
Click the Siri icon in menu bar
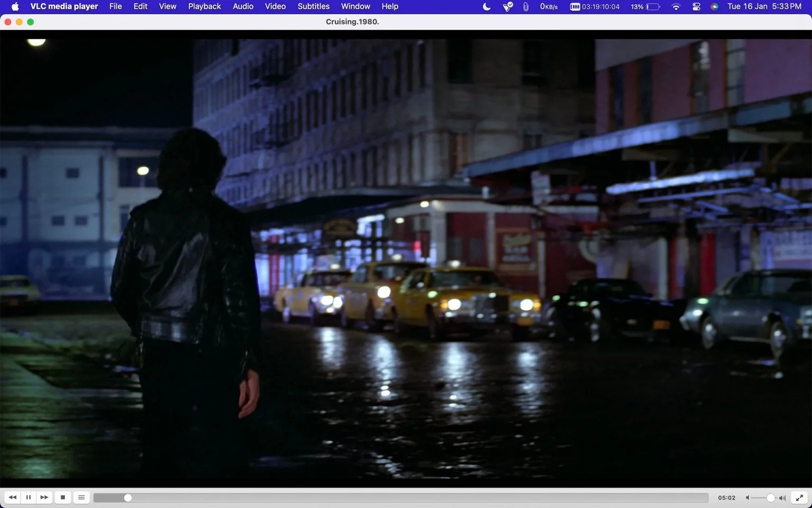click(714, 7)
